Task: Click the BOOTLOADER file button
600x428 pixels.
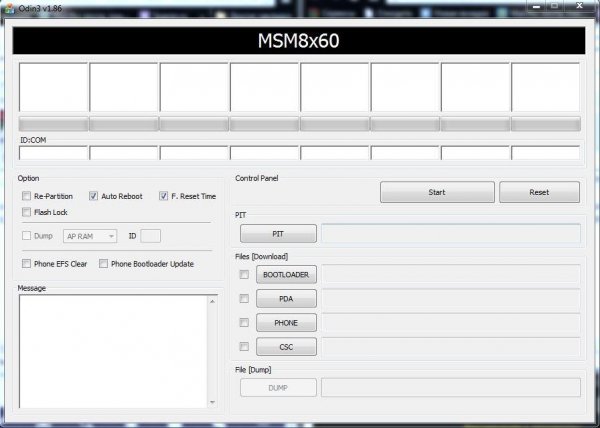Action: point(286,274)
